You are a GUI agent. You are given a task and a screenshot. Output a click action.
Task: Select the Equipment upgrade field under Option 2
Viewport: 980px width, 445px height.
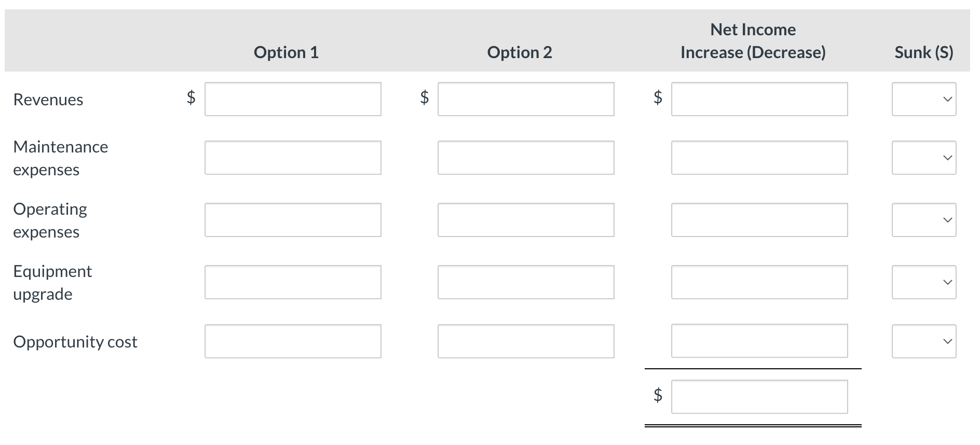coord(525,282)
